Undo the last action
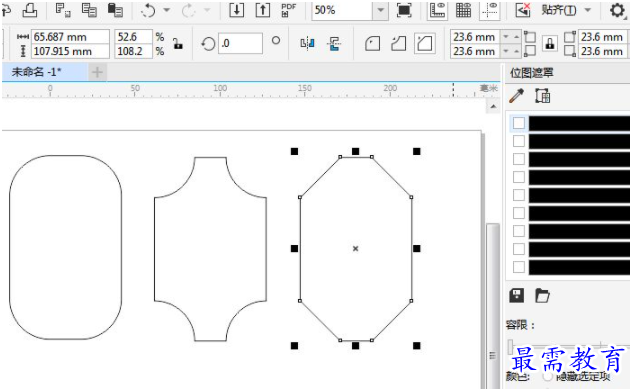633x391 pixels. coord(148,10)
